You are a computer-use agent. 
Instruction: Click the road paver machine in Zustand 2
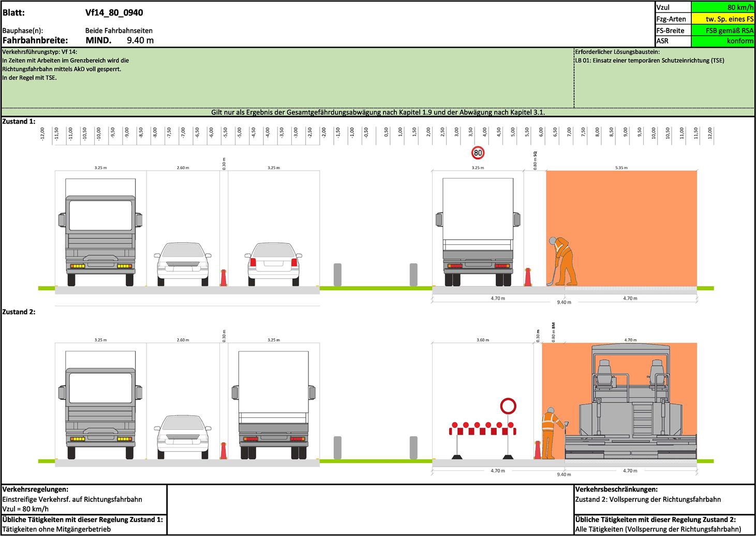630,404
